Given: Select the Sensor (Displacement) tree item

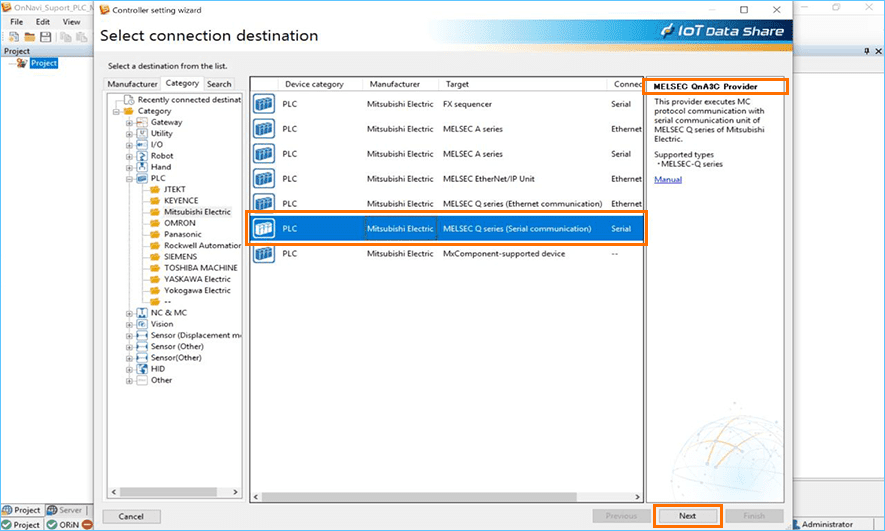Looking at the screenshot, I should pyautogui.click(x=195, y=336).
